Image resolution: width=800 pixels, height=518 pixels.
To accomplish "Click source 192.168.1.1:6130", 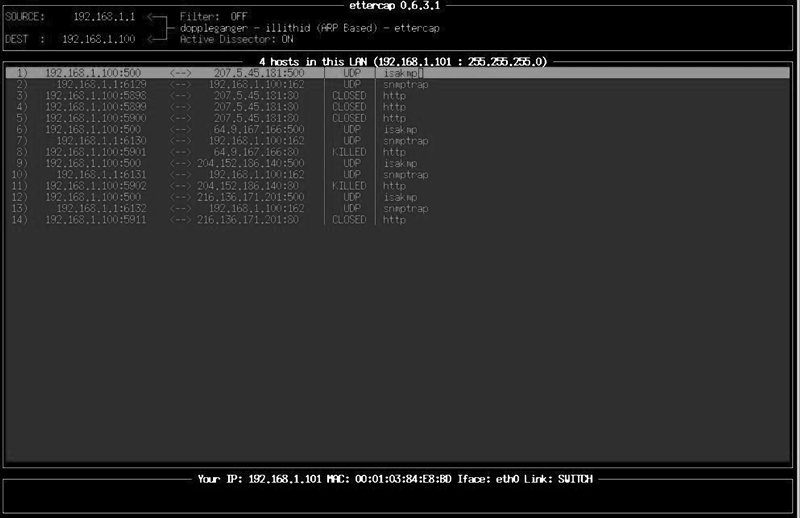I will coord(102,140).
